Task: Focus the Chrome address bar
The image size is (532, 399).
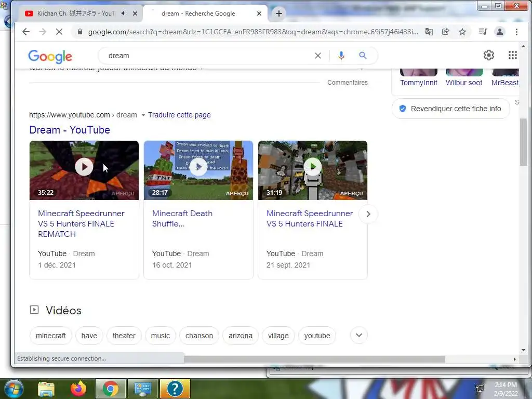Action: pos(253,32)
